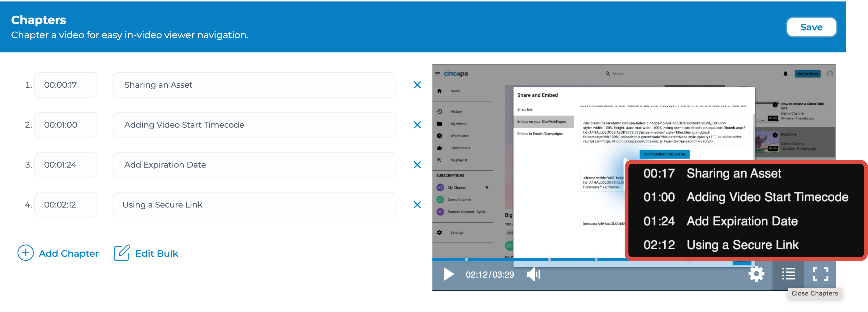Jump to Adding Video Start Timecode in overlay
This screenshot has height=312, width=868.
tap(746, 197)
